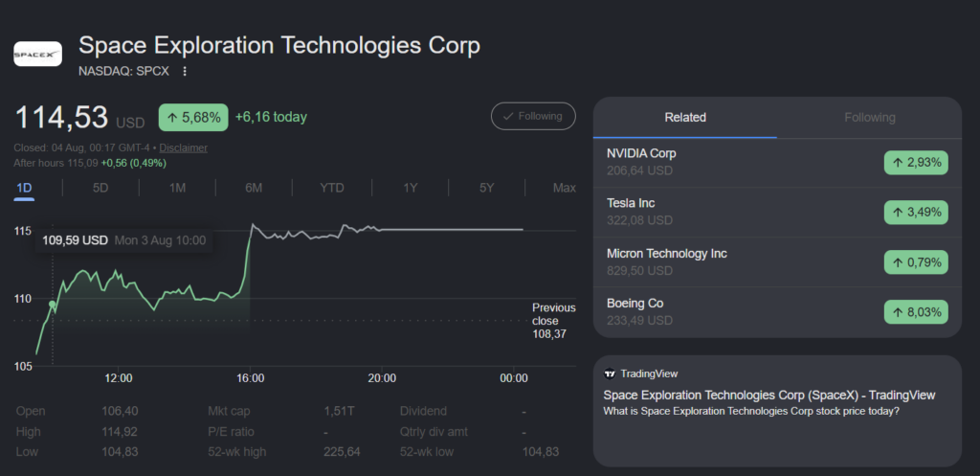Click the Qtrly div amt label
This screenshot has width=980, height=476.
point(434,432)
